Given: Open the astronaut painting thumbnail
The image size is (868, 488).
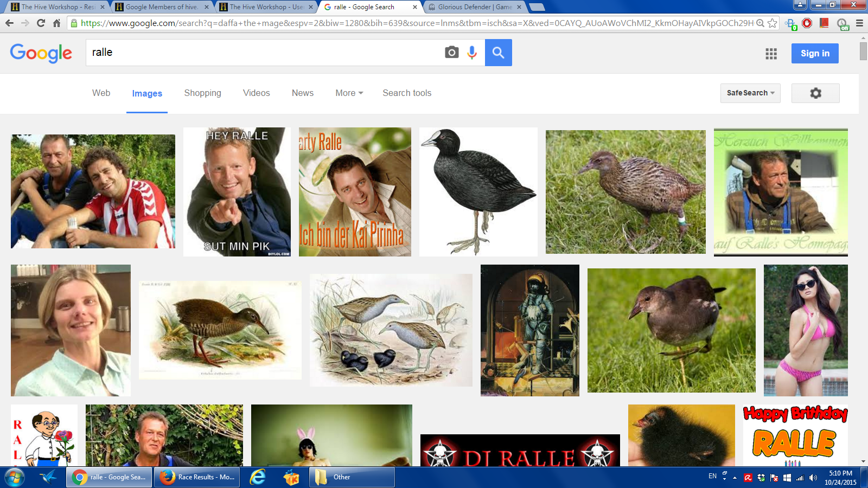Looking at the screenshot, I should 530,330.
